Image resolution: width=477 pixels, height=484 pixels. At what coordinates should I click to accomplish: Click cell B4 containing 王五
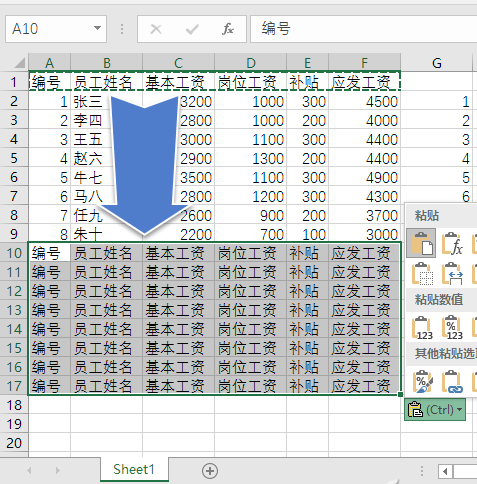pos(107,139)
